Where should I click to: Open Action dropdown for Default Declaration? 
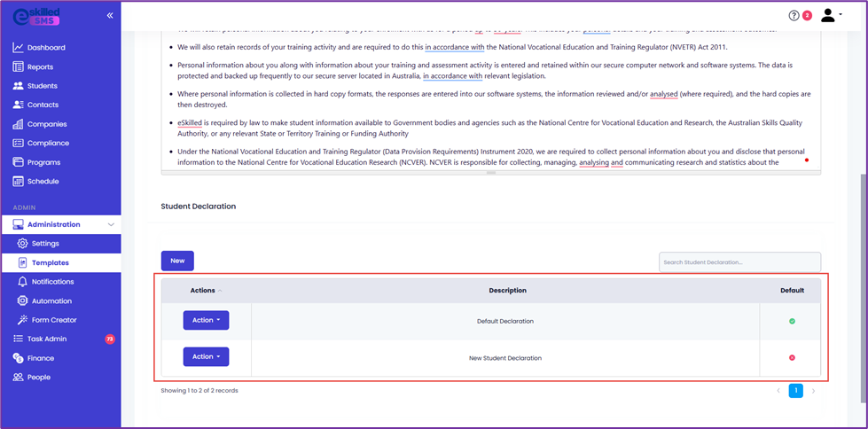point(206,321)
